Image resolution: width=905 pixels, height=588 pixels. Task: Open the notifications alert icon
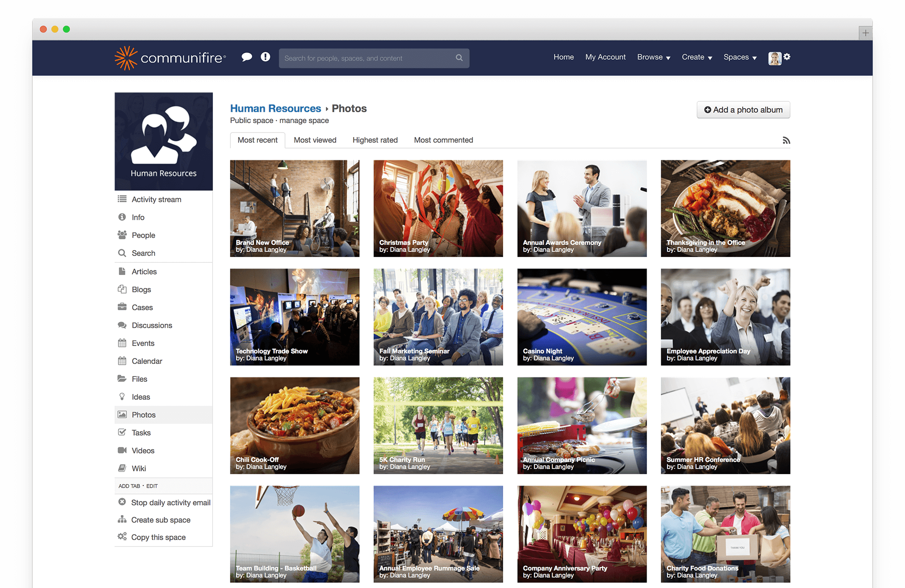tap(265, 57)
